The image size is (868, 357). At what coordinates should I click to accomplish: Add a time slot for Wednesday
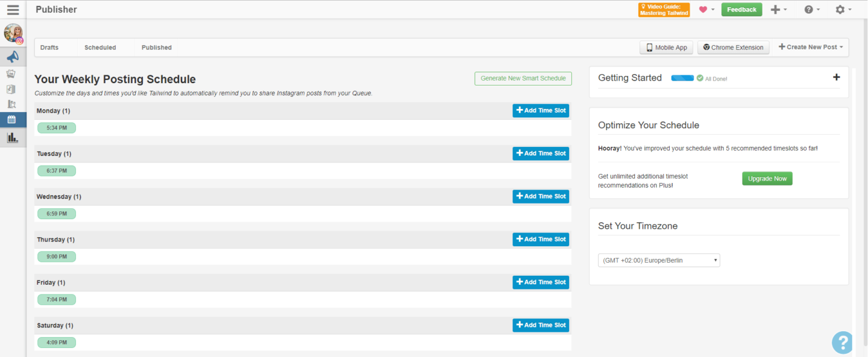(x=541, y=196)
